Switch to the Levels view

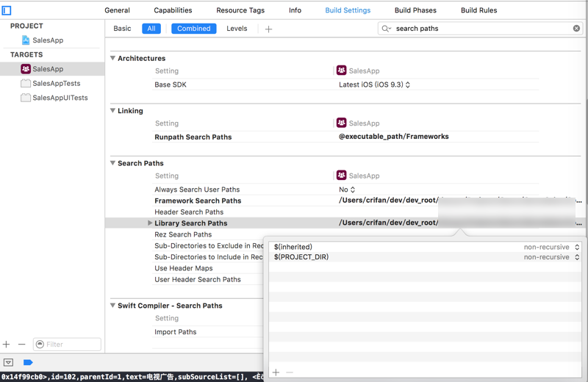coord(237,29)
